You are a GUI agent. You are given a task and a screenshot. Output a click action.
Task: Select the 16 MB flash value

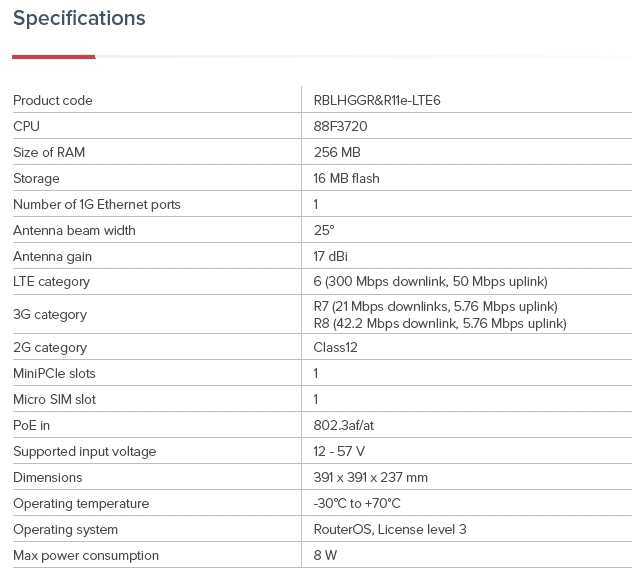pyautogui.click(x=346, y=178)
